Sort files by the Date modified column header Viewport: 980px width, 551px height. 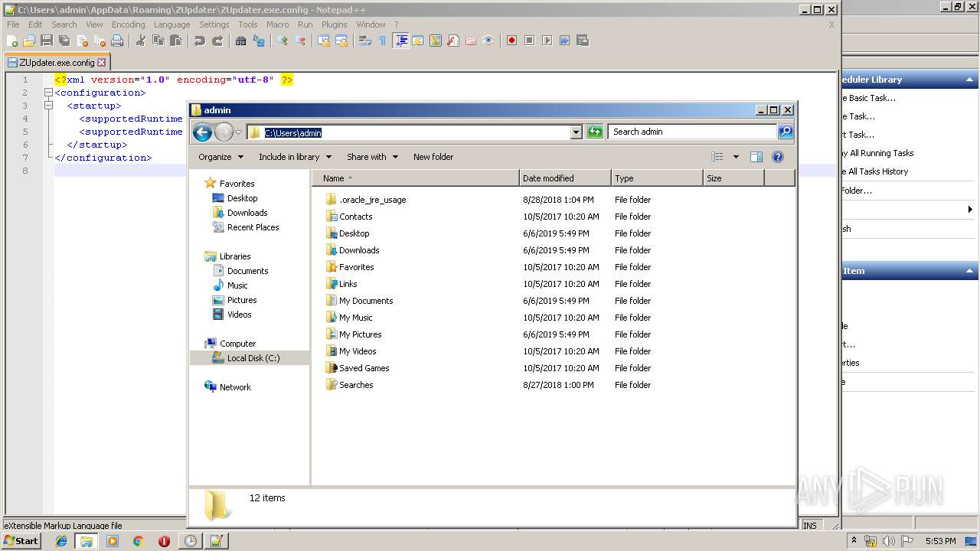pos(565,178)
